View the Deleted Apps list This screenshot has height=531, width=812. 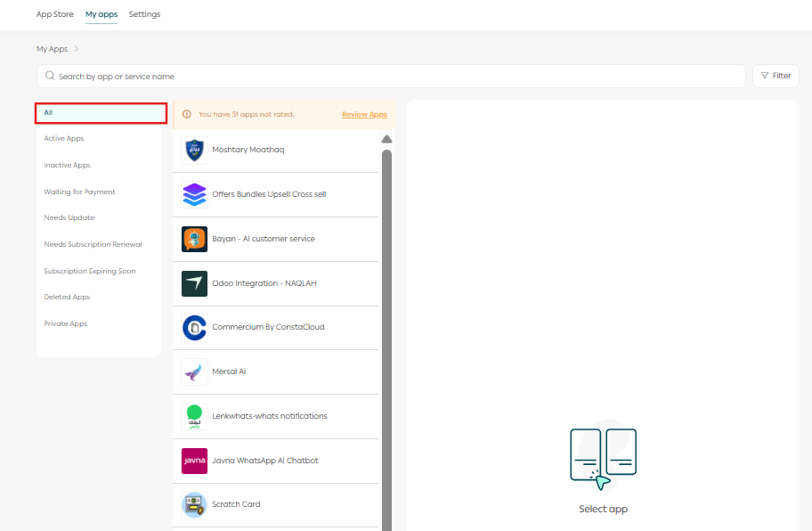click(68, 298)
